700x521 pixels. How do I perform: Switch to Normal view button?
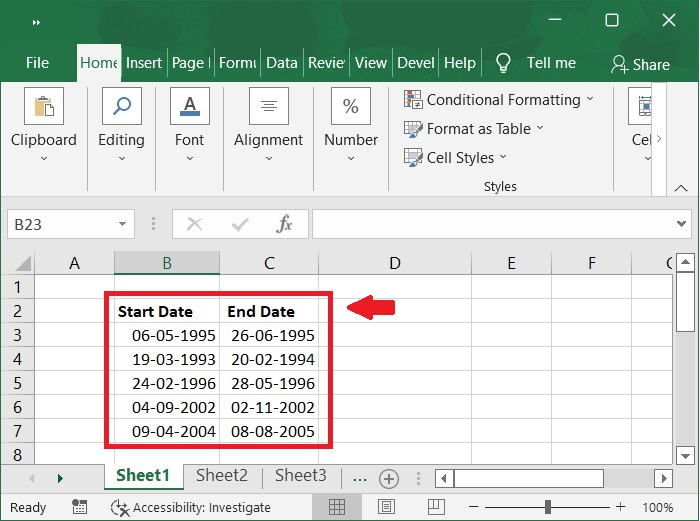(x=337, y=507)
